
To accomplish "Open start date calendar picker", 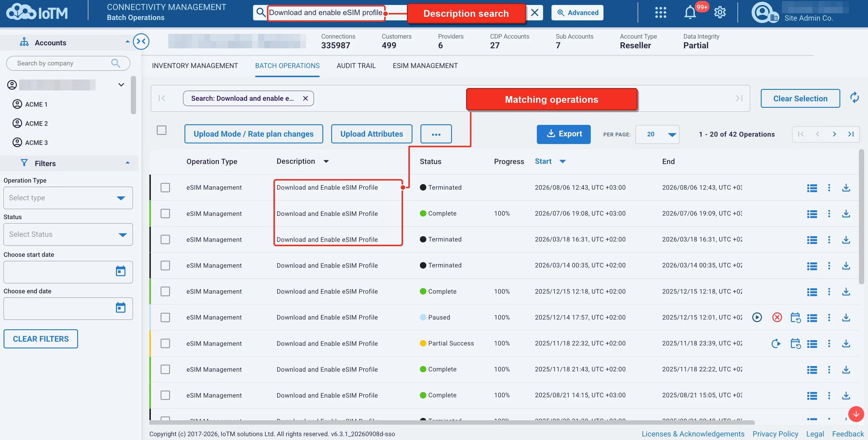I will [x=121, y=271].
